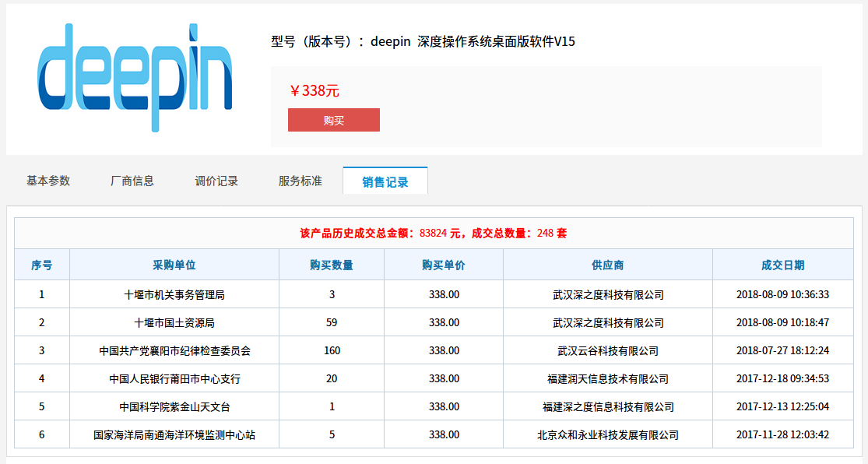Viewport: 868px width, 464px height.
Task: Click supplier 武汉云谷科技有限公司
Action: (x=608, y=350)
